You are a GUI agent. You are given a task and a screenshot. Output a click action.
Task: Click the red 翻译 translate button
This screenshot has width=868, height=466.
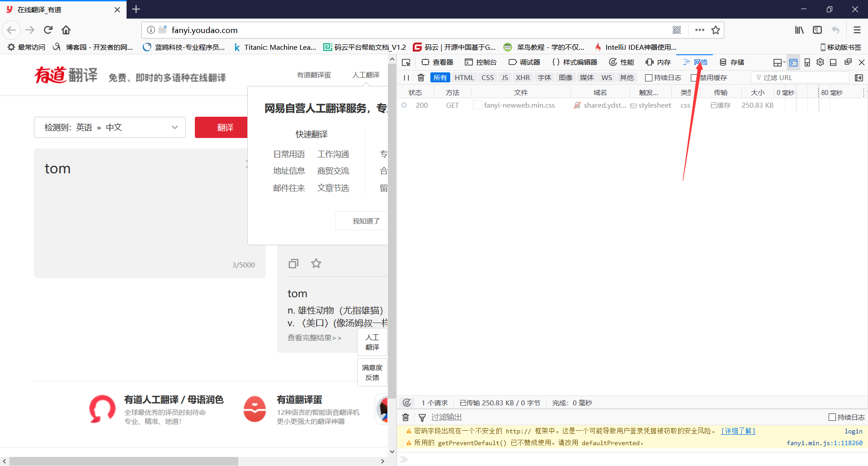tap(222, 128)
